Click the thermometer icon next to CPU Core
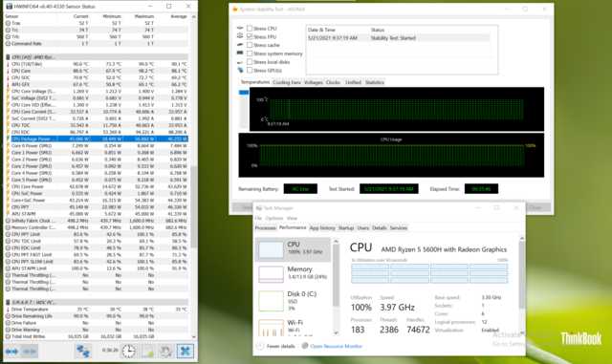The width and height of the screenshot is (612, 364). pos(8,71)
